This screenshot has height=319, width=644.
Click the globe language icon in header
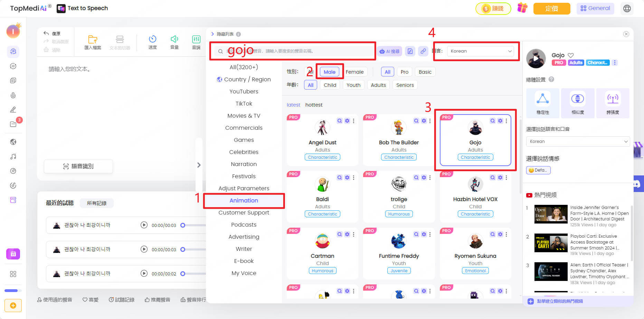point(627,8)
